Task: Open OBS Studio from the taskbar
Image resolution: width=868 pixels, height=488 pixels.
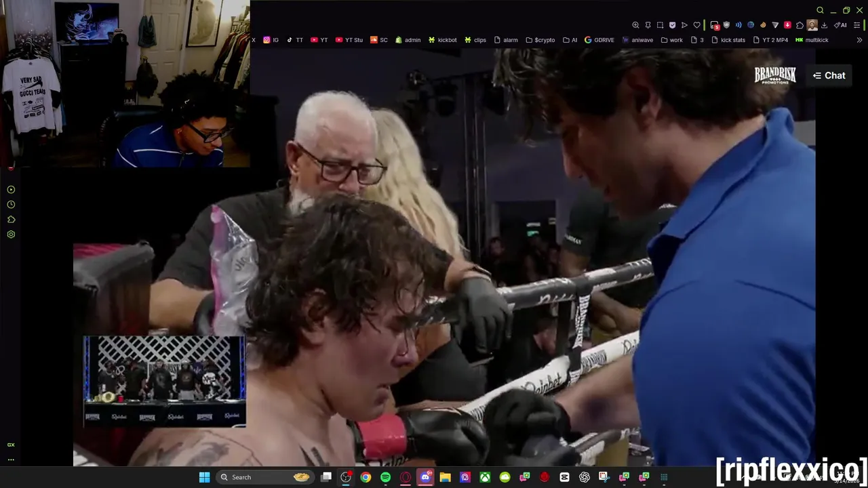Action: click(x=346, y=477)
